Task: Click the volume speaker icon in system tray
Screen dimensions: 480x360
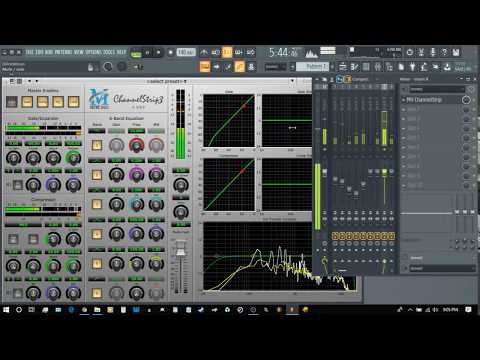Action: 435,310
